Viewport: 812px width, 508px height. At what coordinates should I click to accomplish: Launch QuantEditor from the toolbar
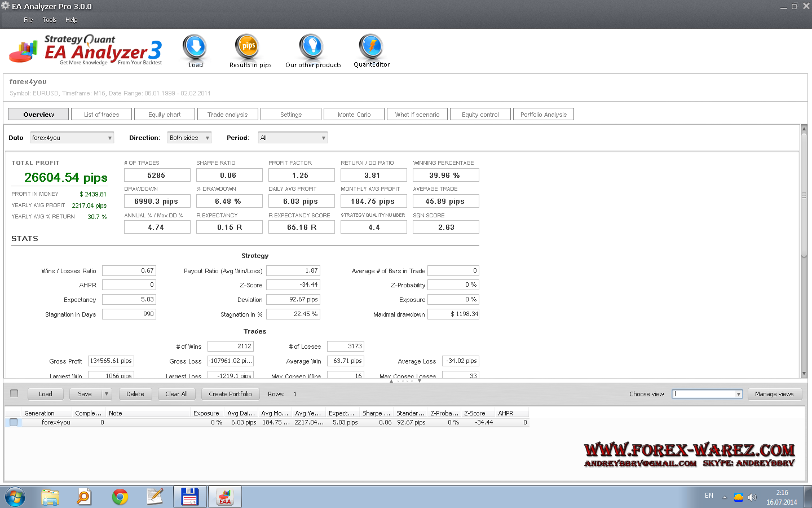coord(371,49)
